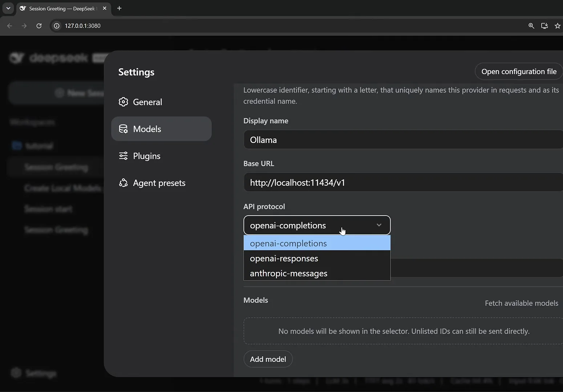This screenshot has height=392, width=563.
Task: Click the Plugins sliders icon
Action: coord(123,156)
